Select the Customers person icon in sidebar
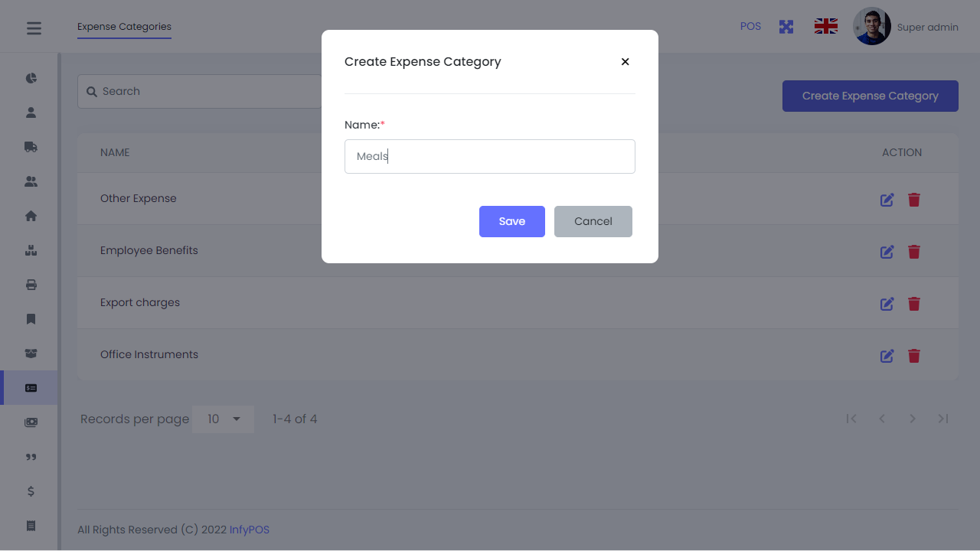This screenshot has height=551, width=980. pos(31,112)
